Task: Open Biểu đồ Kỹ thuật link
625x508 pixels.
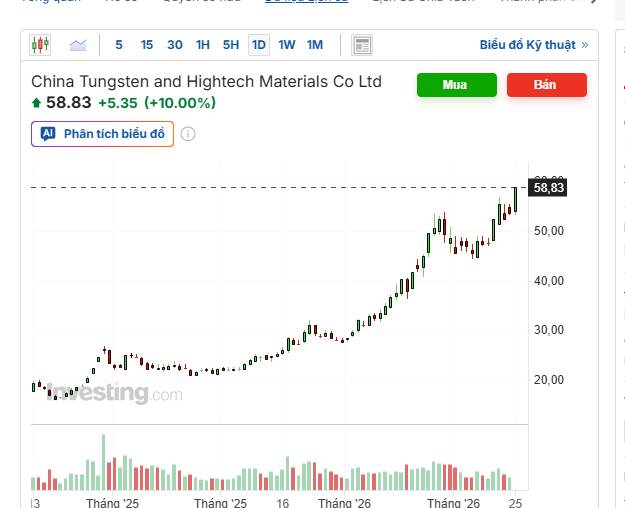Action: [534, 45]
